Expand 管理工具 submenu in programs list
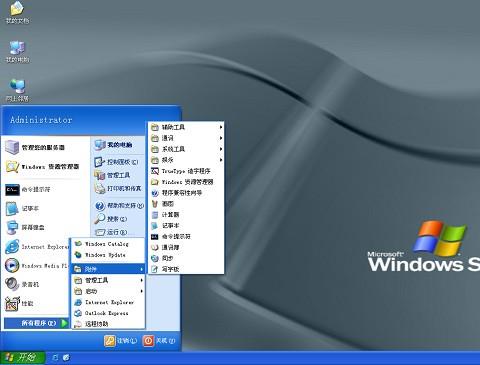480x365 pixels. [109, 280]
